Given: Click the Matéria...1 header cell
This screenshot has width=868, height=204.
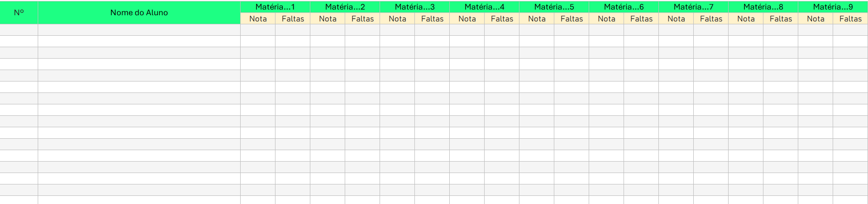Looking at the screenshot, I should [275, 7].
